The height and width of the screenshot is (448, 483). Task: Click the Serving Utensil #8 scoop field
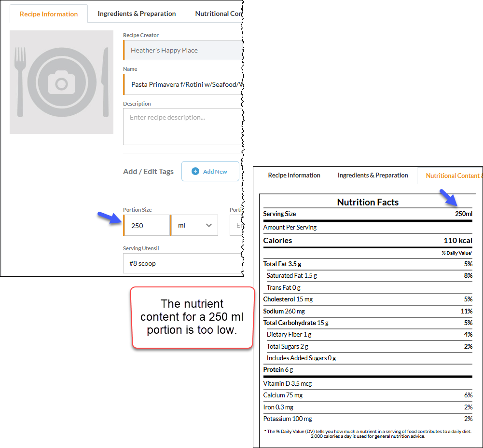pos(183,263)
